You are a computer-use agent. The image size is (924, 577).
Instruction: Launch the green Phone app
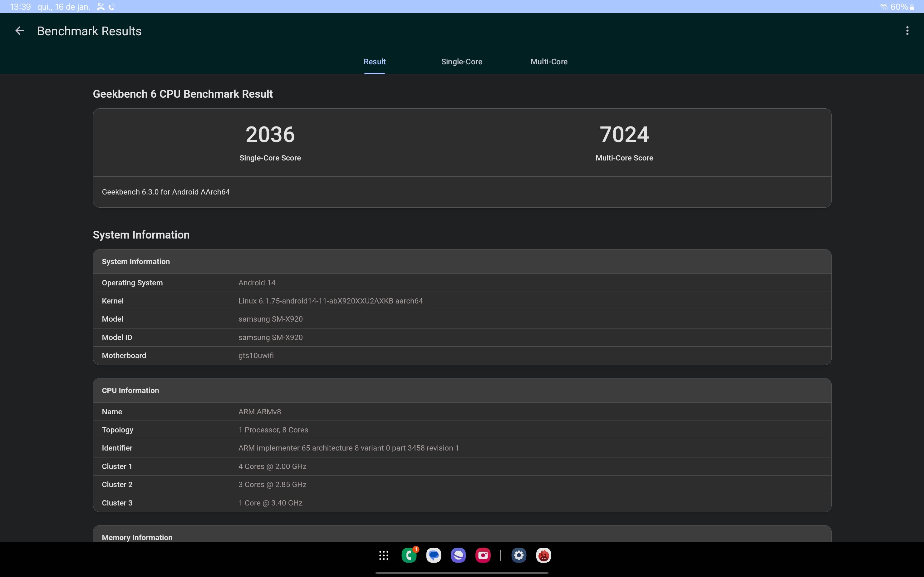[x=409, y=555]
